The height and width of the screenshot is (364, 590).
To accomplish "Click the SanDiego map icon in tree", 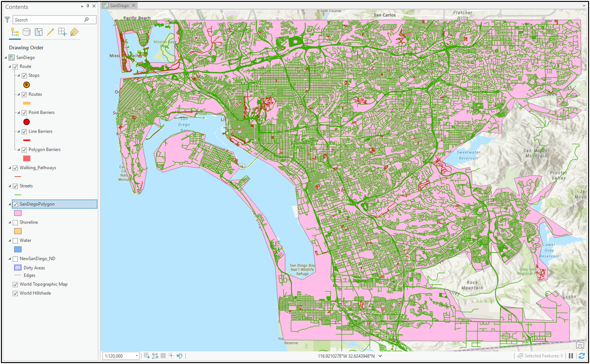I will point(12,57).
